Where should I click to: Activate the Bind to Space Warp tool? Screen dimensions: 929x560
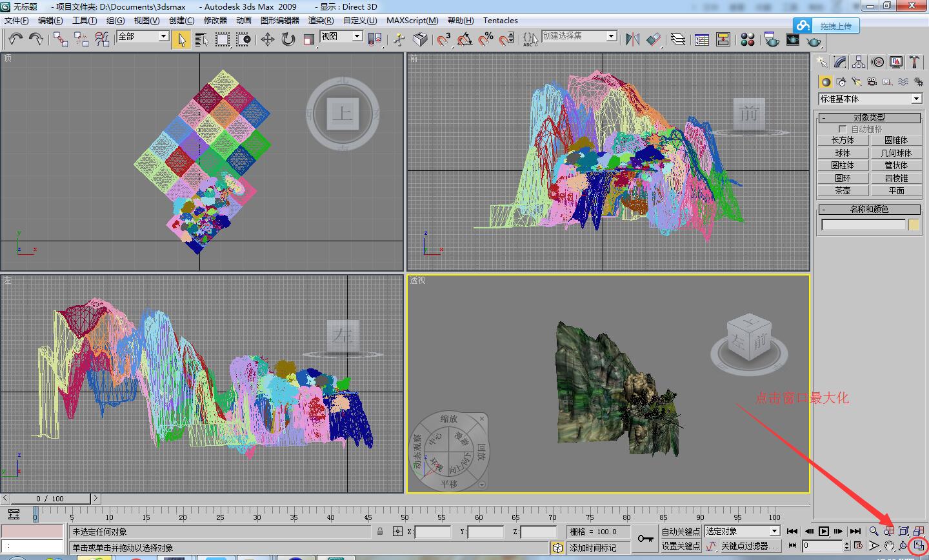(102, 39)
